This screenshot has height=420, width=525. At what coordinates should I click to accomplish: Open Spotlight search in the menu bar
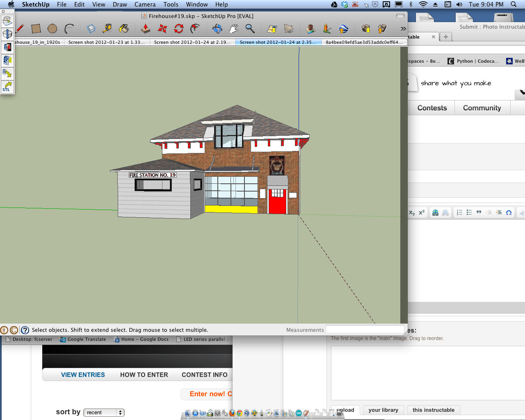pyautogui.click(x=514, y=5)
